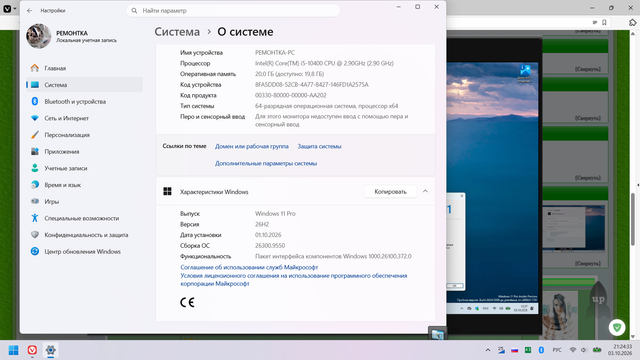Click the Windows logo beside Характеристики Windows

167,191
